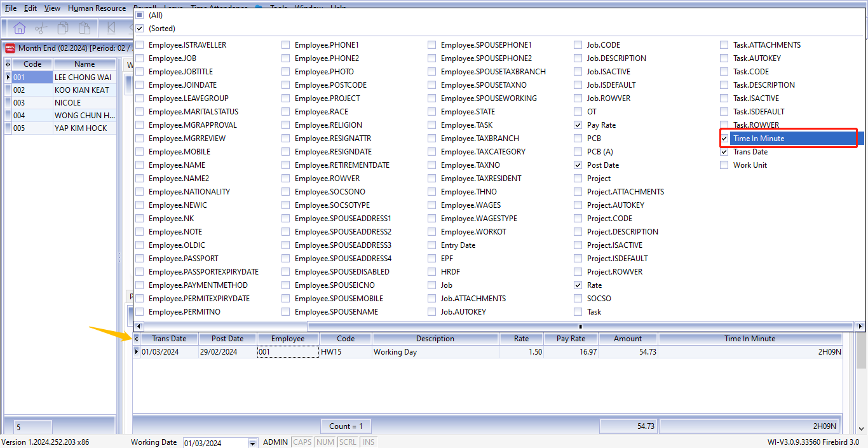Open the Human Resource menu
The width and height of the screenshot is (868, 448).
[97, 8]
